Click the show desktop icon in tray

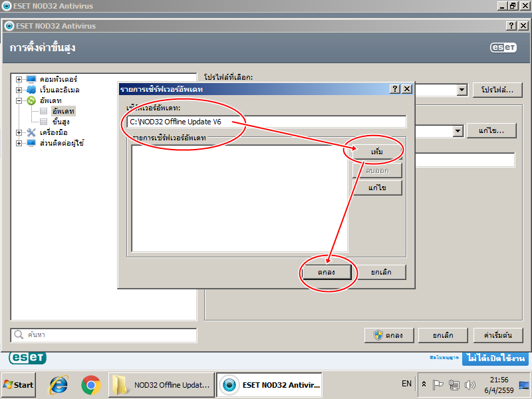point(524,385)
